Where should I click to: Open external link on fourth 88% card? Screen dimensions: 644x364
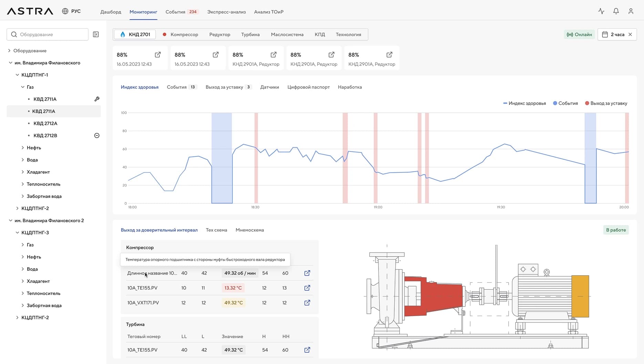point(331,54)
